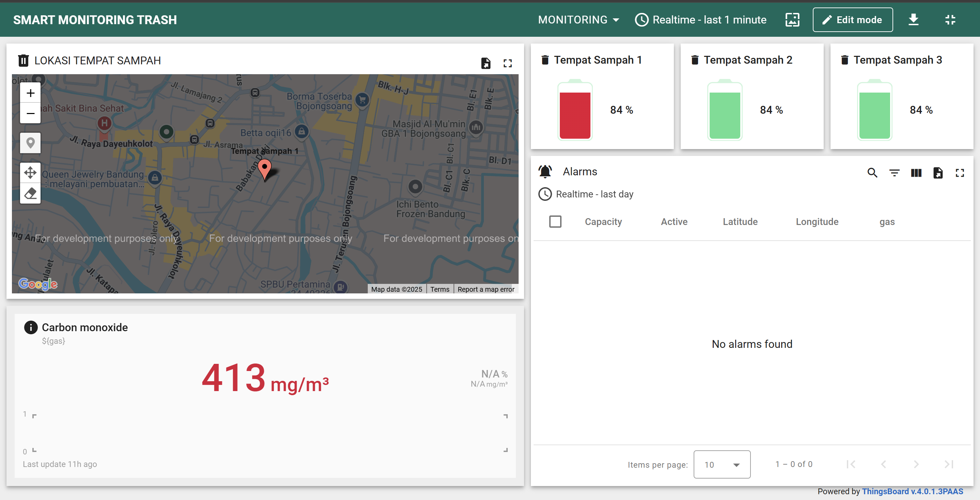Open Realtime - last 1 minute timewindow
Viewport: 980px width, 500px height.
pos(700,19)
